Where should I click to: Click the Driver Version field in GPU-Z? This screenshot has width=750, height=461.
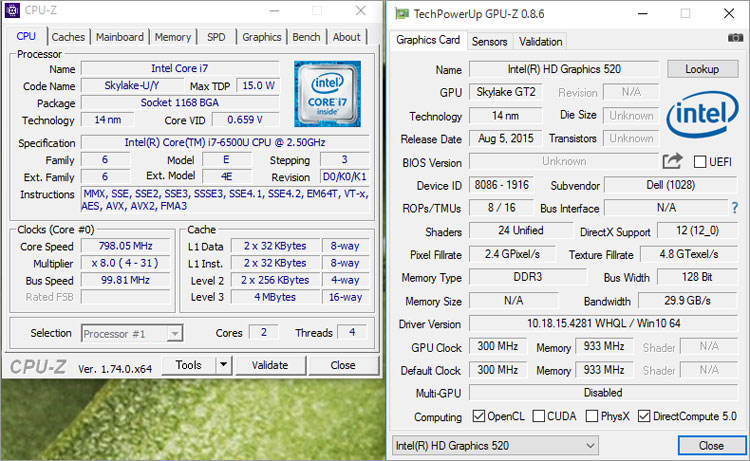[x=603, y=323]
